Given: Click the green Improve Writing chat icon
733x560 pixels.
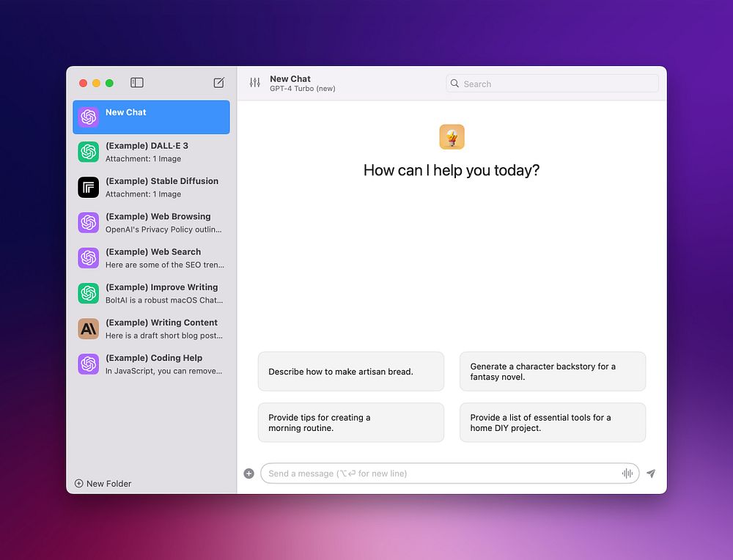Looking at the screenshot, I should (x=89, y=293).
